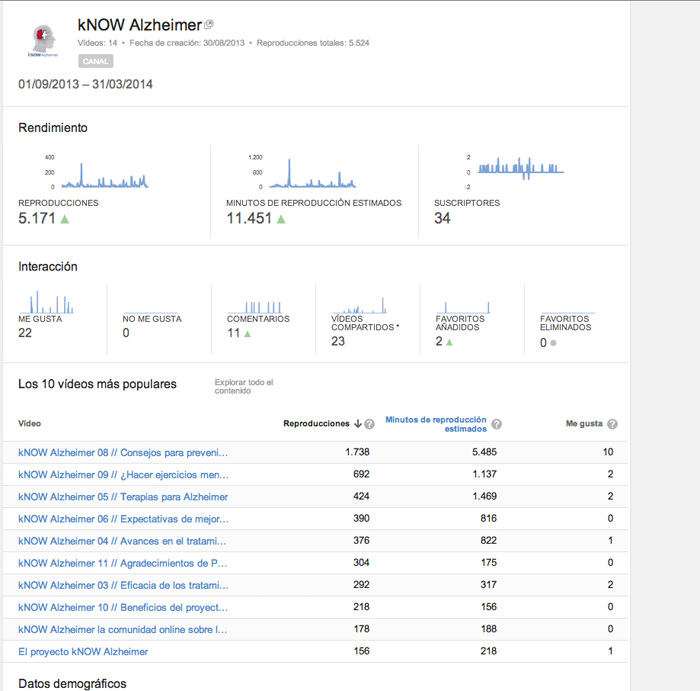Open the Vídeos compartidos sparkline
700x691 pixels.
359,306
